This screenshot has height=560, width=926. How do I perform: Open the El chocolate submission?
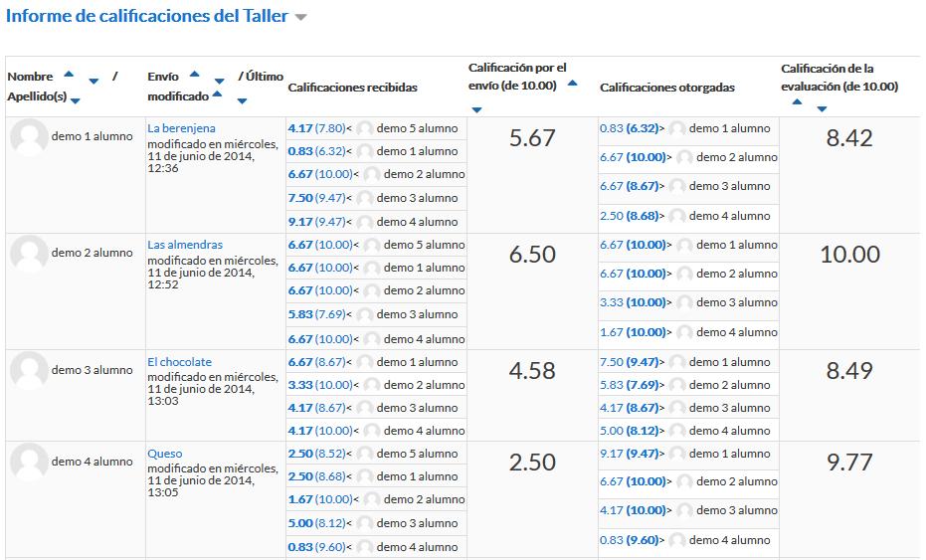click(x=179, y=362)
